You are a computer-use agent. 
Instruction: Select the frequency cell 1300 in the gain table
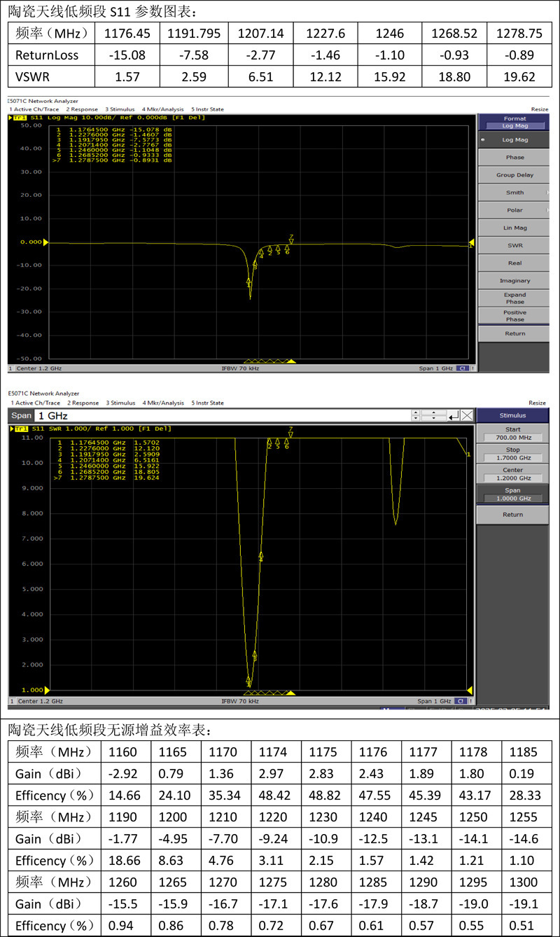(x=526, y=882)
